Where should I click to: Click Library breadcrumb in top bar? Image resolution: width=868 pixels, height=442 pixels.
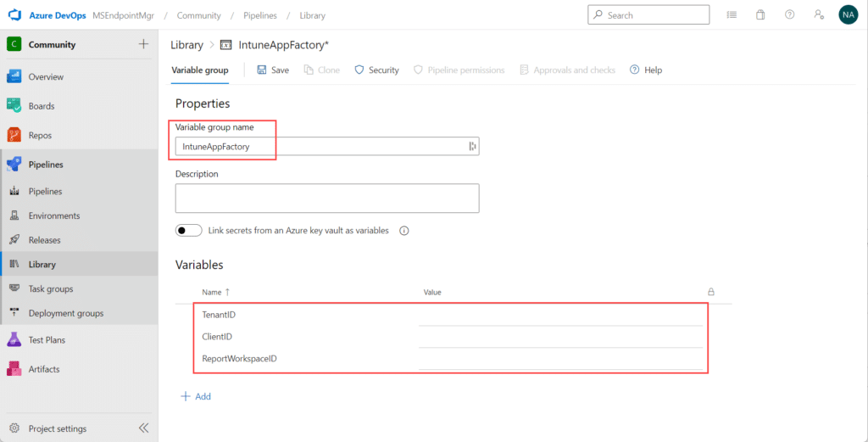pyautogui.click(x=312, y=15)
